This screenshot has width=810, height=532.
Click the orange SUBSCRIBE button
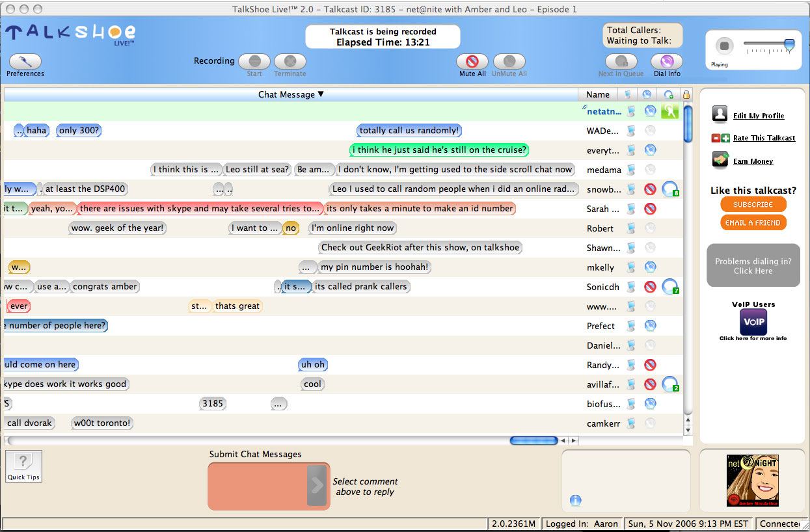point(753,204)
